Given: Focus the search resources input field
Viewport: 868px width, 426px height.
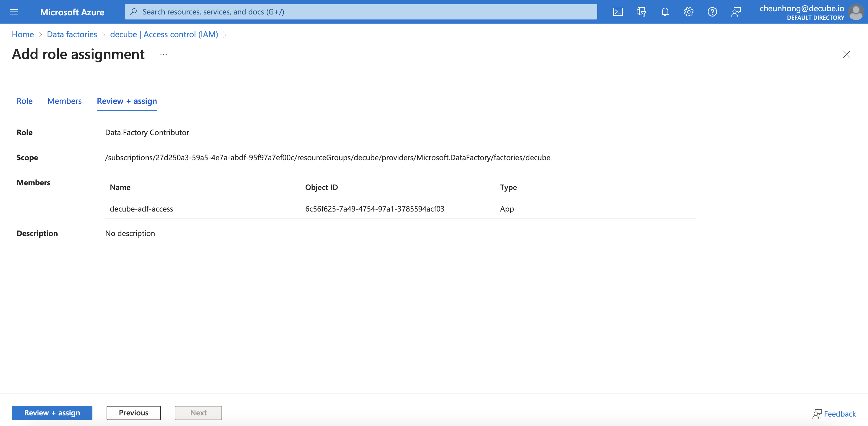Looking at the screenshot, I should pyautogui.click(x=360, y=12).
